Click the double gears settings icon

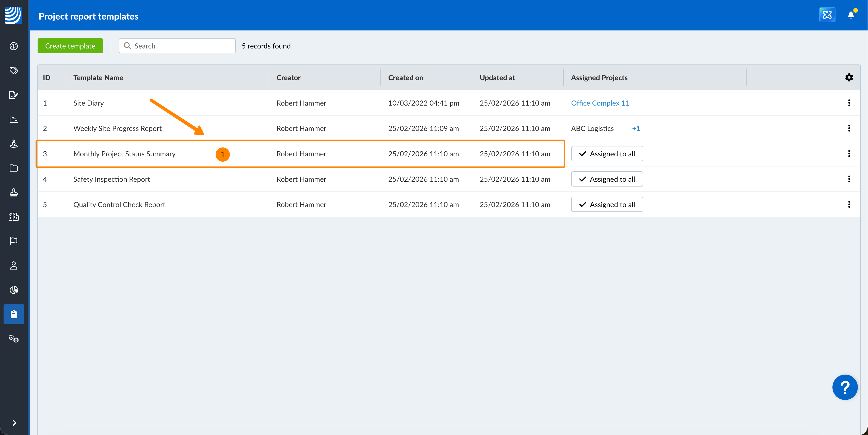(x=14, y=339)
